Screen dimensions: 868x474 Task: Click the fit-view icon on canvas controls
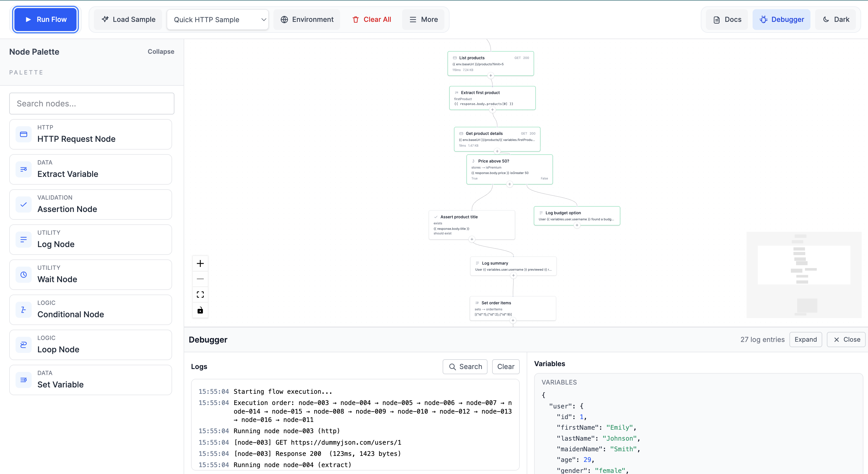[200, 294]
